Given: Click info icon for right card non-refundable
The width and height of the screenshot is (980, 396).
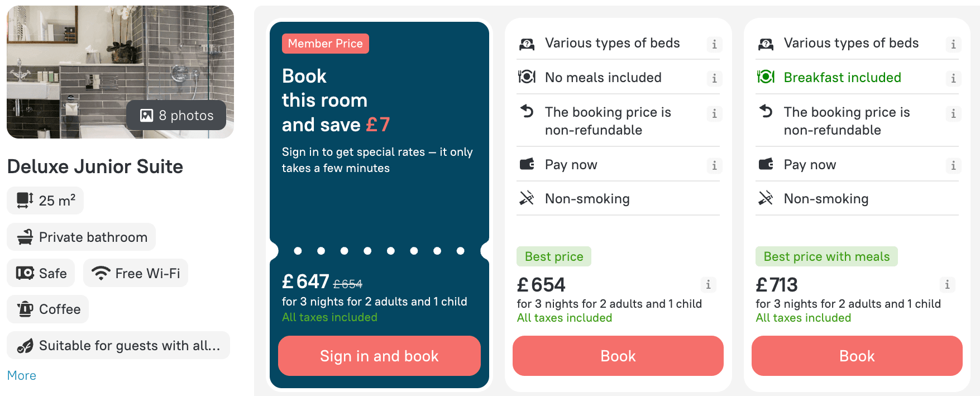Looking at the screenshot, I should [x=953, y=113].
